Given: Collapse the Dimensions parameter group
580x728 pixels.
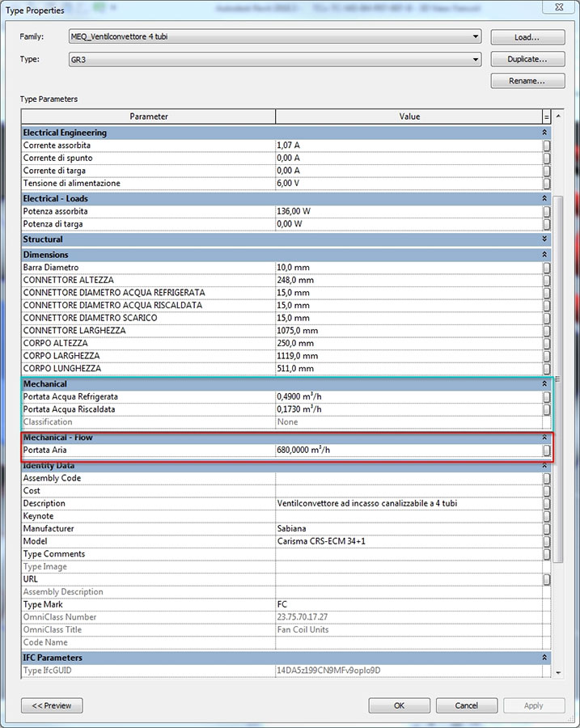Looking at the screenshot, I should tap(545, 255).
